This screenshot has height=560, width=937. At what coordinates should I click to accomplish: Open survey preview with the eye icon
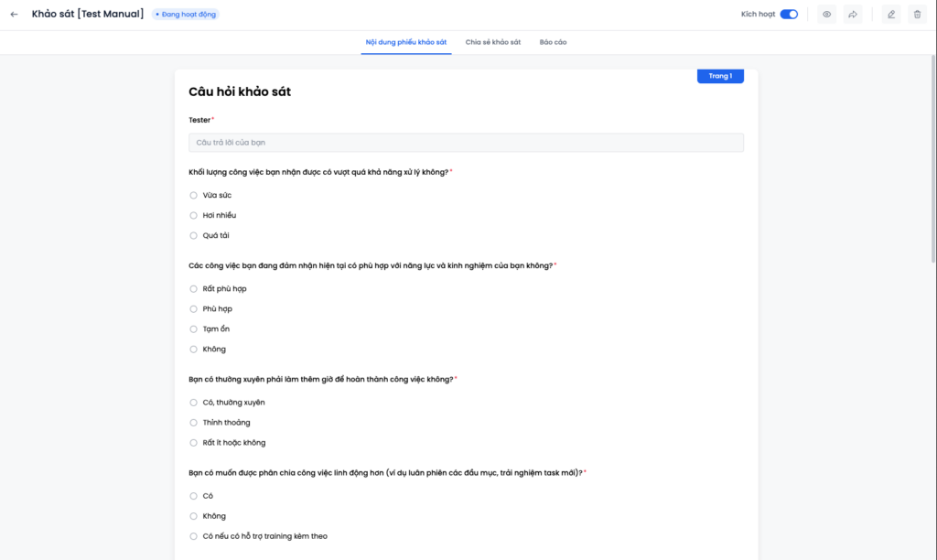pos(826,15)
